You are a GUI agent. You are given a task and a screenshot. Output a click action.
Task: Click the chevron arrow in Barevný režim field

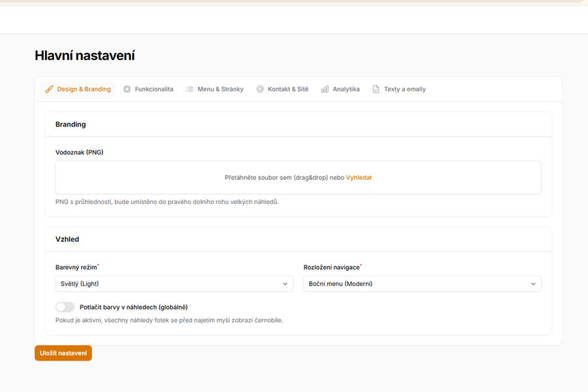pos(285,284)
